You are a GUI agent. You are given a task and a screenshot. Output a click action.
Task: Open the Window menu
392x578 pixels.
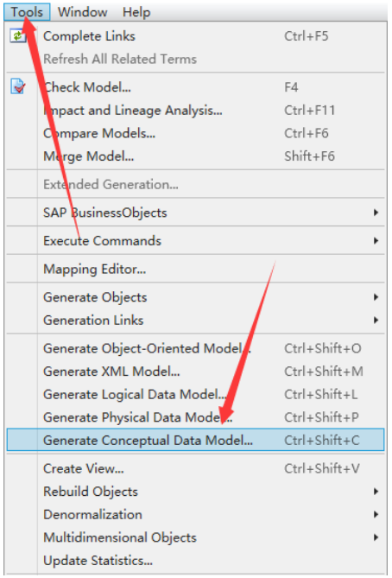point(83,12)
